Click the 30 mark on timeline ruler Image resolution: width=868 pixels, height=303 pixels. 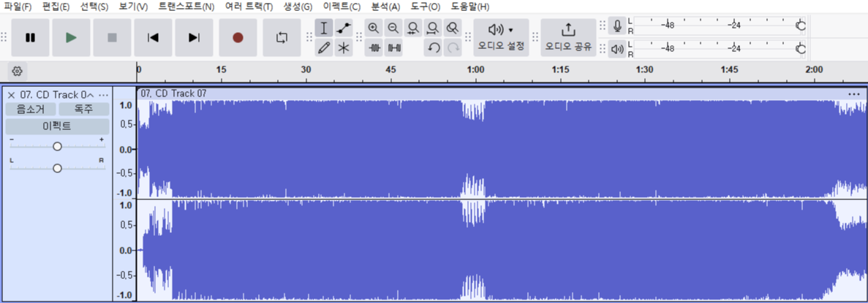[306, 69]
